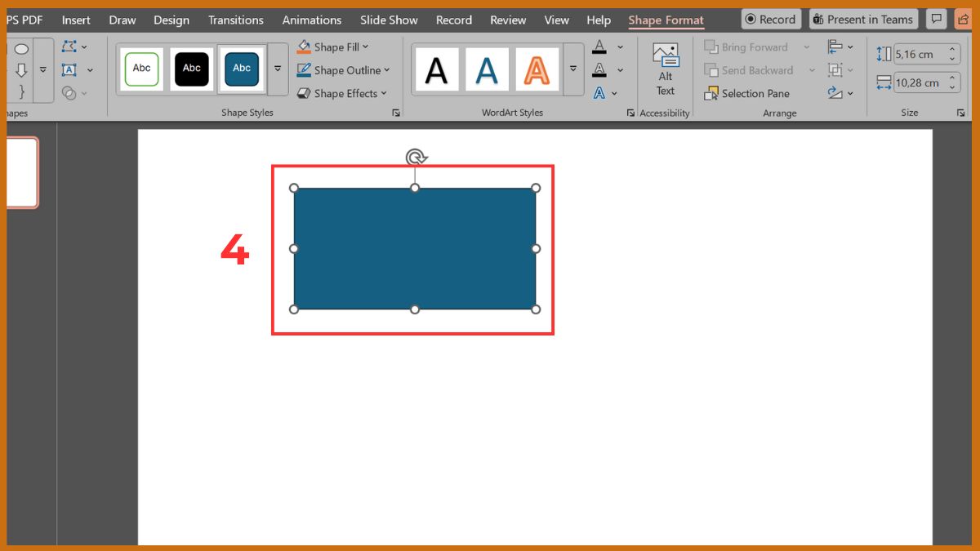
Task: Click the Text Effects glowing A icon
Action: pyautogui.click(x=599, y=93)
